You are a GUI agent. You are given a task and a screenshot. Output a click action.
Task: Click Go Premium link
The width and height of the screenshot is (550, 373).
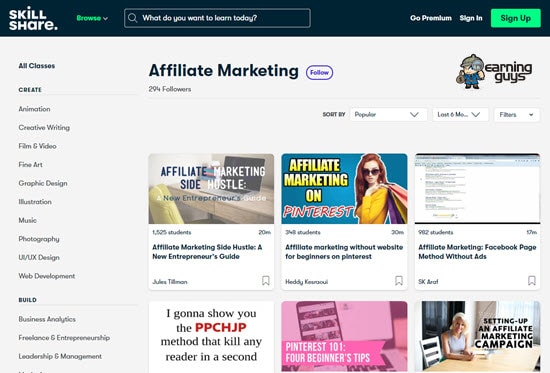point(431,18)
